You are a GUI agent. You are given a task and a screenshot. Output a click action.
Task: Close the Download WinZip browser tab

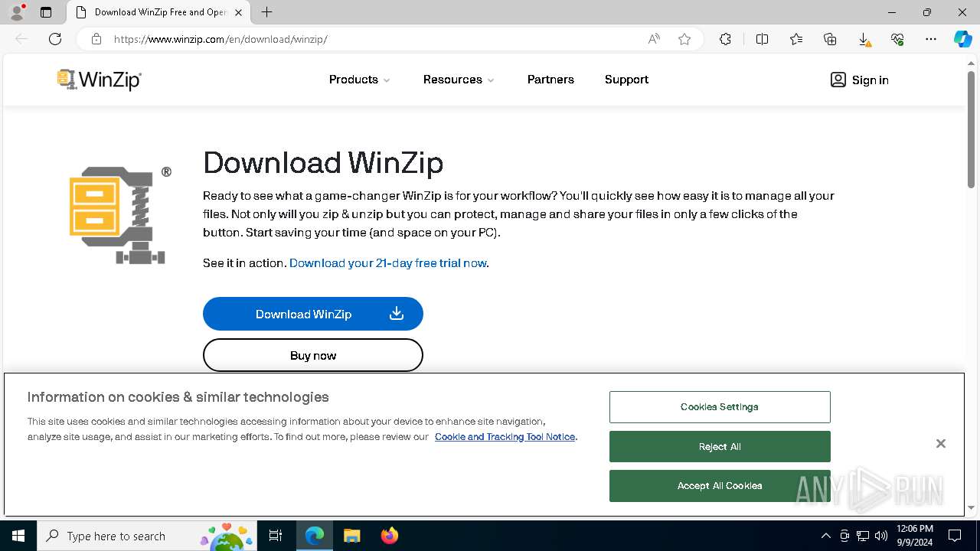(238, 12)
